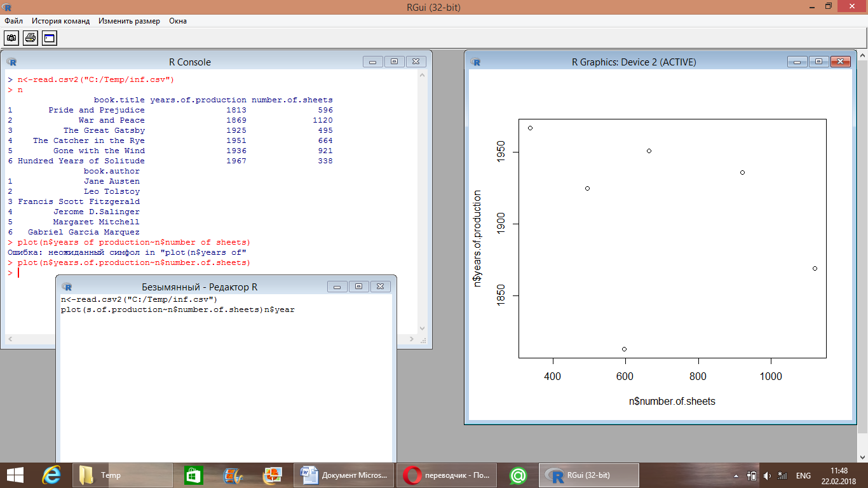Open Internet Explorer from the taskbar
The width and height of the screenshot is (868, 488).
(51, 475)
